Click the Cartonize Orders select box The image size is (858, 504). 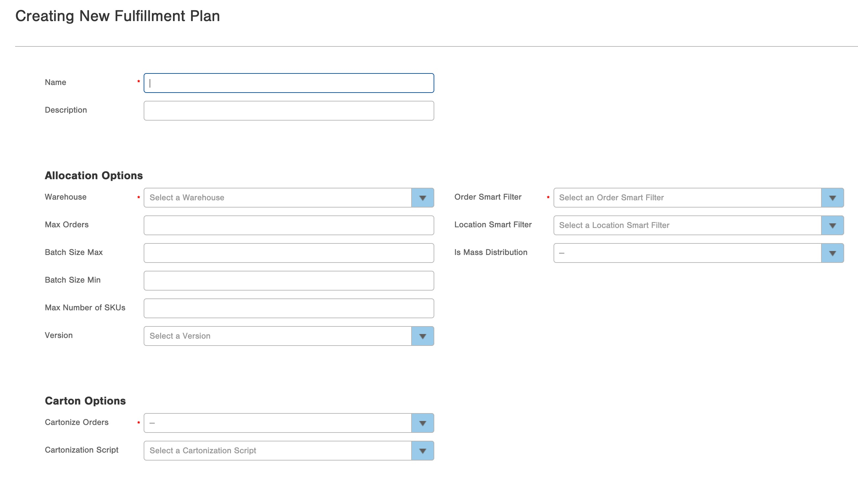(277, 423)
